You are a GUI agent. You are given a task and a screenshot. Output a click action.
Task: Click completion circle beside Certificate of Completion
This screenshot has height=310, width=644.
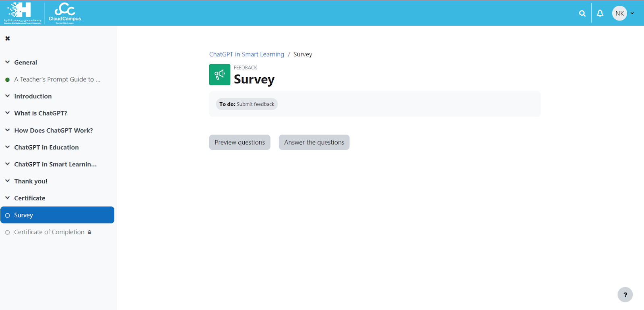click(x=7, y=232)
